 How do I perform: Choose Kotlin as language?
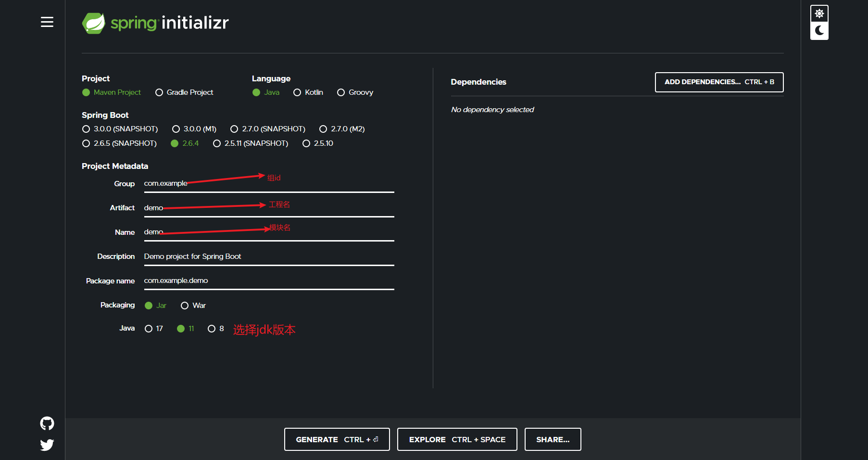coord(308,92)
